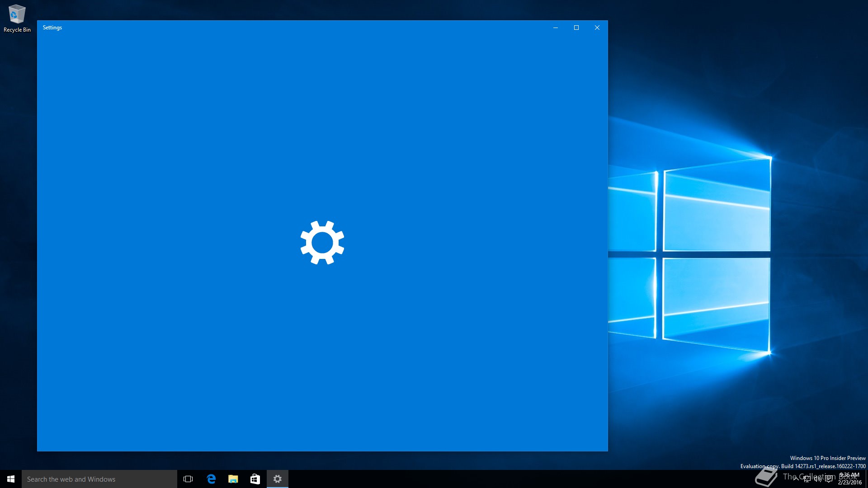Open Task View from the taskbar
The width and height of the screenshot is (868, 488).
(x=188, y=479)
